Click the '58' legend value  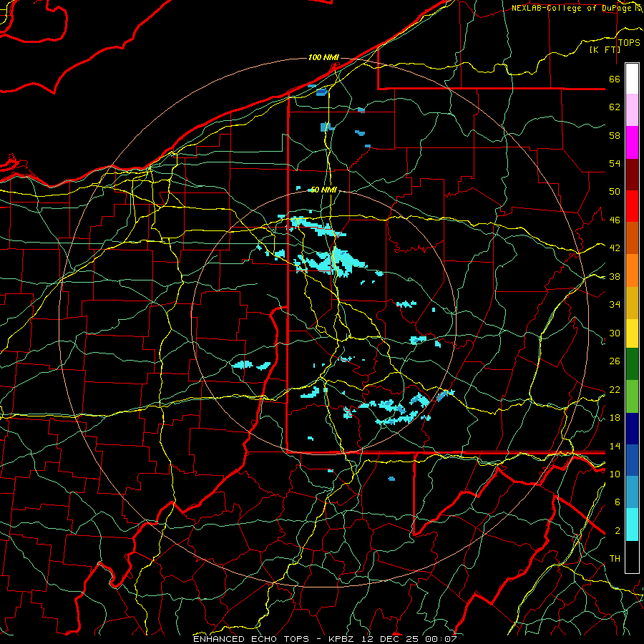[x=615, y=135]
